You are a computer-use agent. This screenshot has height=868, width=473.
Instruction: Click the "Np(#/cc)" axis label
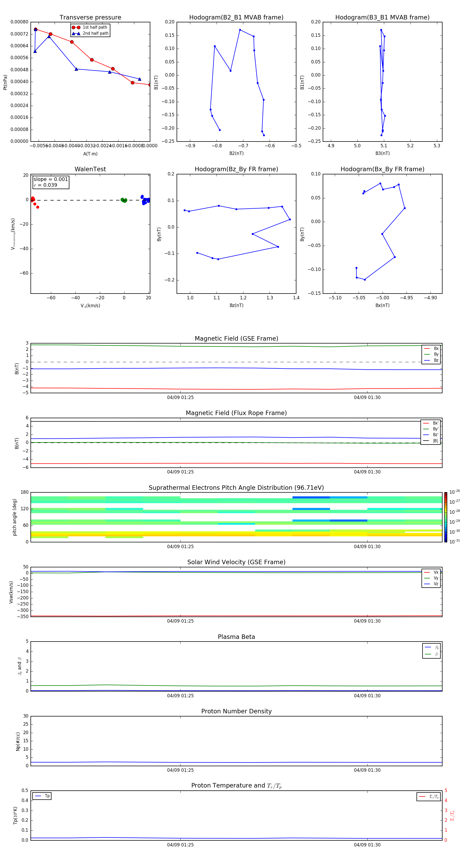pos(18,741)
